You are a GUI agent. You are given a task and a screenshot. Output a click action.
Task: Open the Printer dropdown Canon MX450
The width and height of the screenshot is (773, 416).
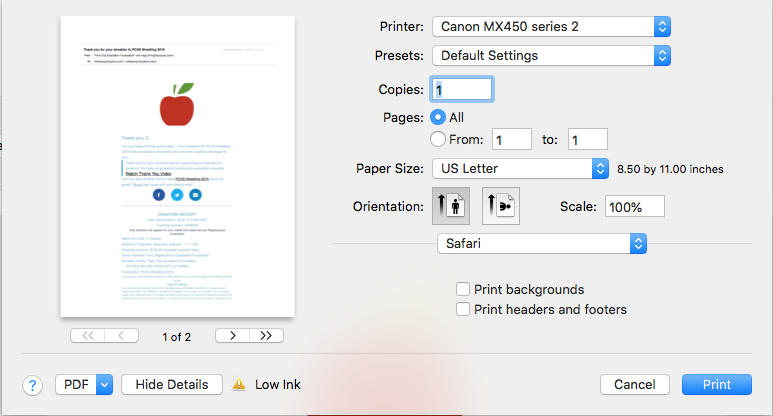[x=551, y=27]
